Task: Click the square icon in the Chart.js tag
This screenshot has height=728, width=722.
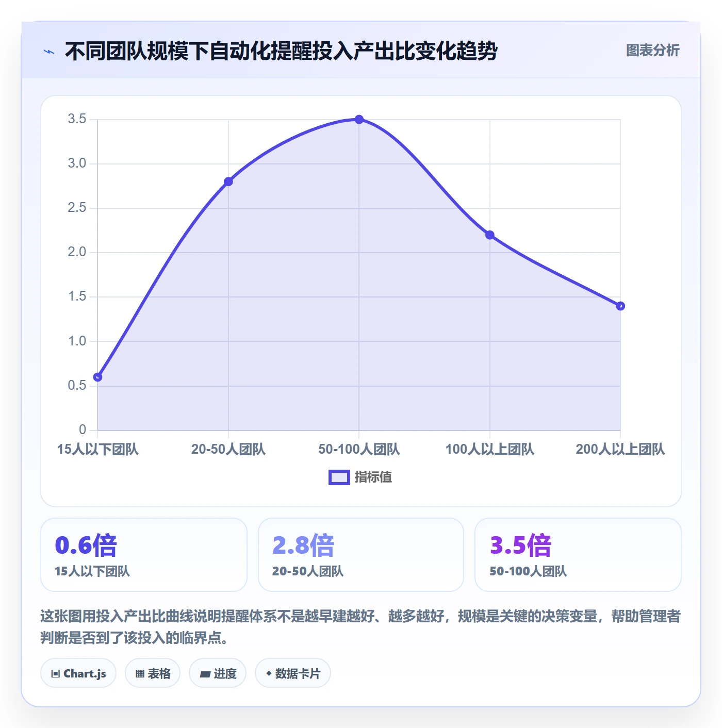Action: (x=56, y=674)
